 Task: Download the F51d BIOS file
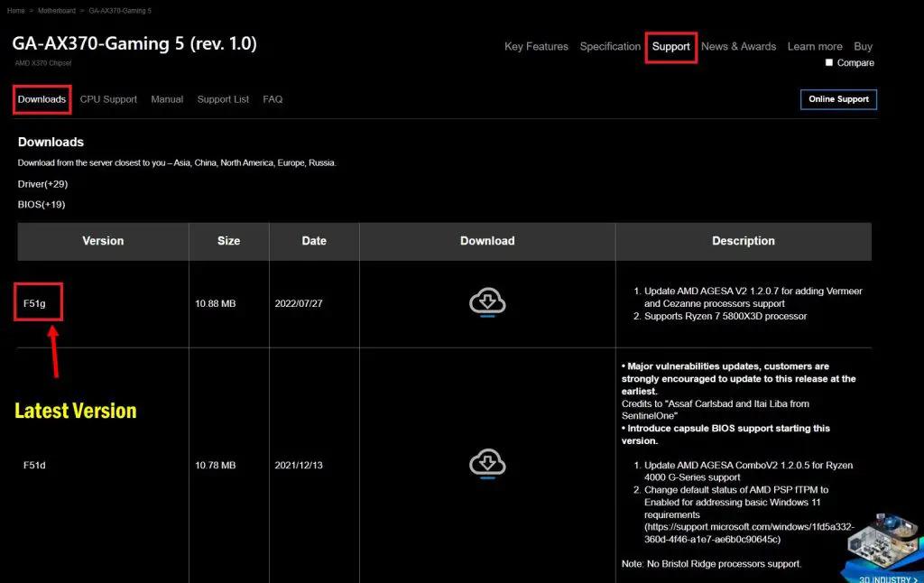coord(486,464)
